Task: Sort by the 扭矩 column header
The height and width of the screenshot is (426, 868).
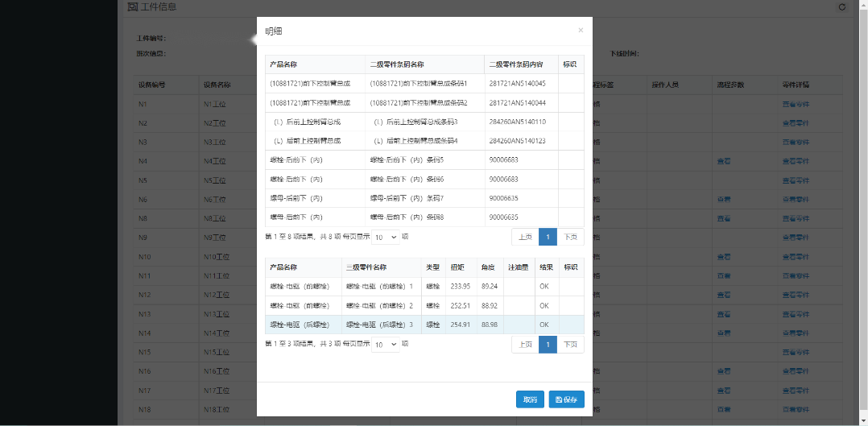Action: click(x=457, y=267)
